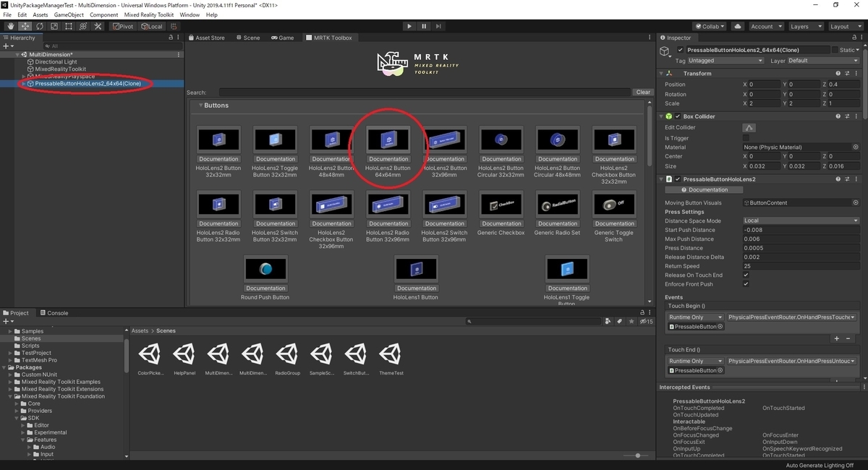The width and height of the screenshot is (868, 470).
Task: Toggle Pivot handle position button
Action: click(122, 26)
